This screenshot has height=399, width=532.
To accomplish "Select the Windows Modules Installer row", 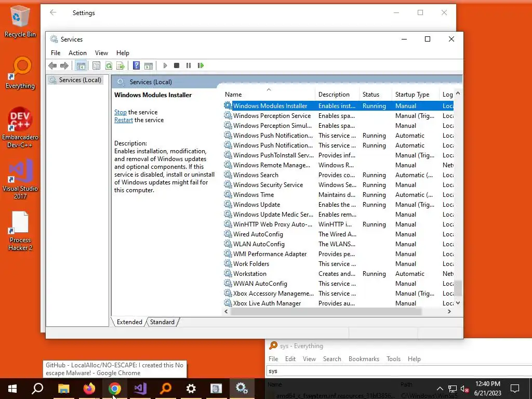I will (338, 106).
